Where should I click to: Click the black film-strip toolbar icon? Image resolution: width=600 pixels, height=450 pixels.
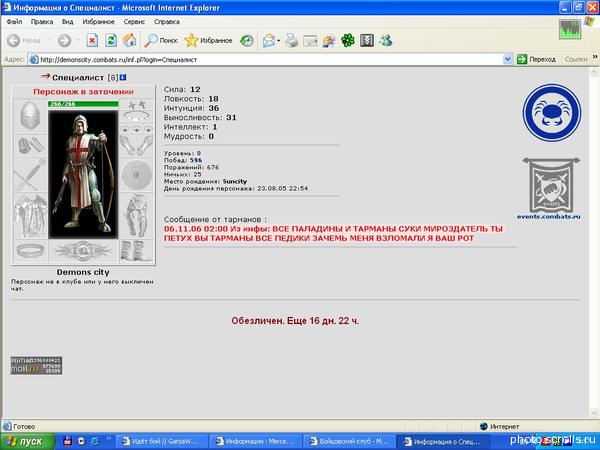[367, 40]
